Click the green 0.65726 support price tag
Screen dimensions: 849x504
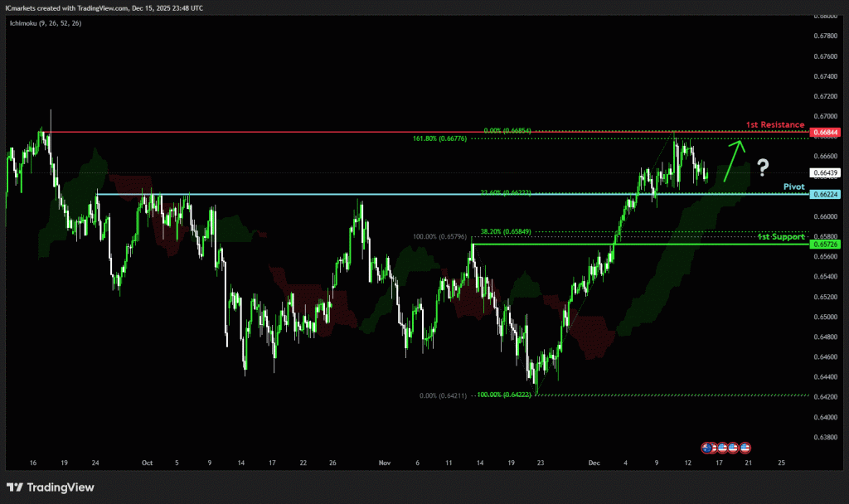(x=826, y=245)
